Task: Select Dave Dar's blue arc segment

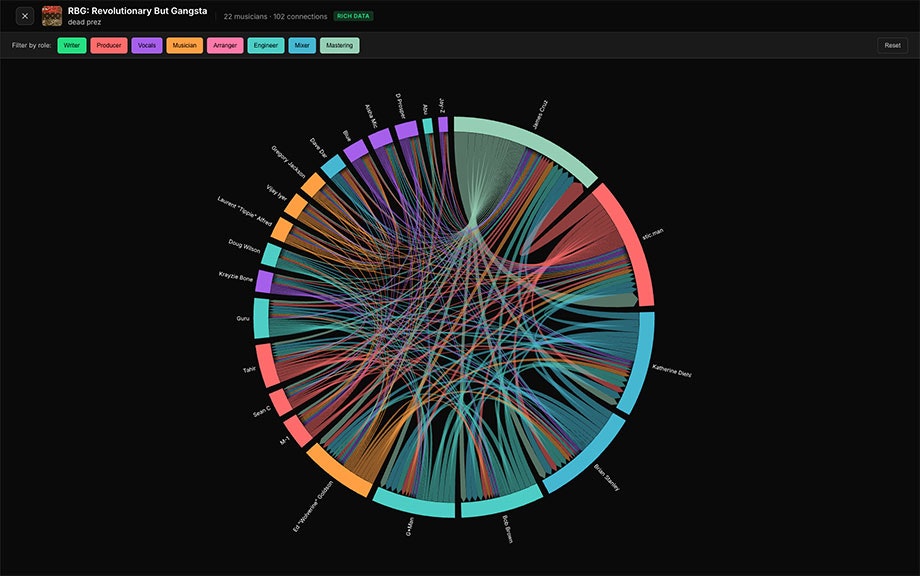Action: pyautogui.click(x=333, y=166)
